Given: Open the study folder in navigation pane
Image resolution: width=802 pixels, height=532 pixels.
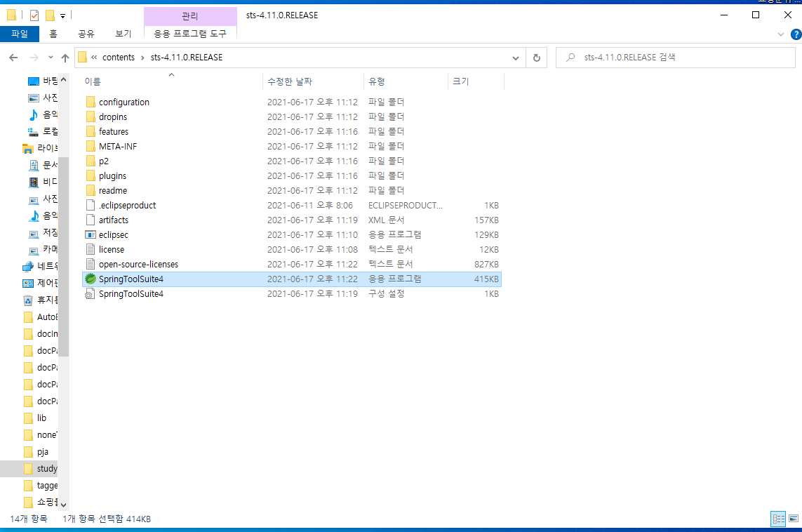Looking at the screenshot, I should (41, 469).
